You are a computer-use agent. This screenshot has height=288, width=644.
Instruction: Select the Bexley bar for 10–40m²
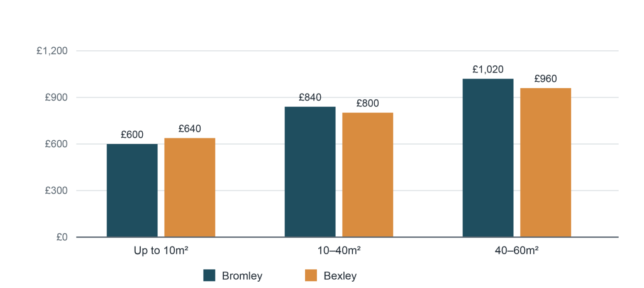tap(367, 175)
